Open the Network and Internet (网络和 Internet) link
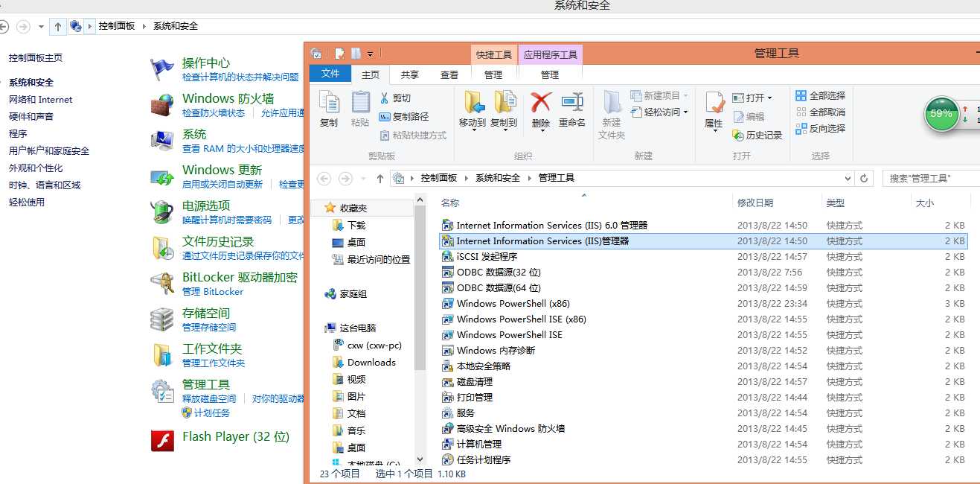Screen dimensions: 980x484 [41, 100]
